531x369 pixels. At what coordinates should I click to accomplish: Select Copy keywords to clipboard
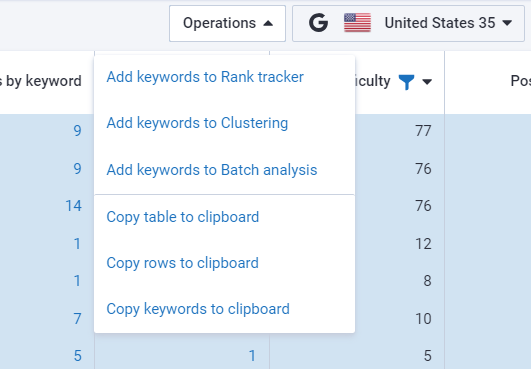pos(198,309)
